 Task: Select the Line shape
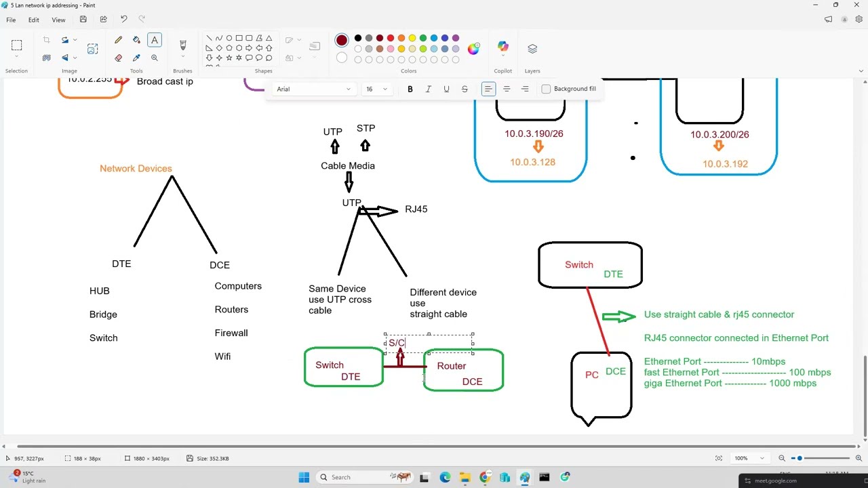pos(209,38)
